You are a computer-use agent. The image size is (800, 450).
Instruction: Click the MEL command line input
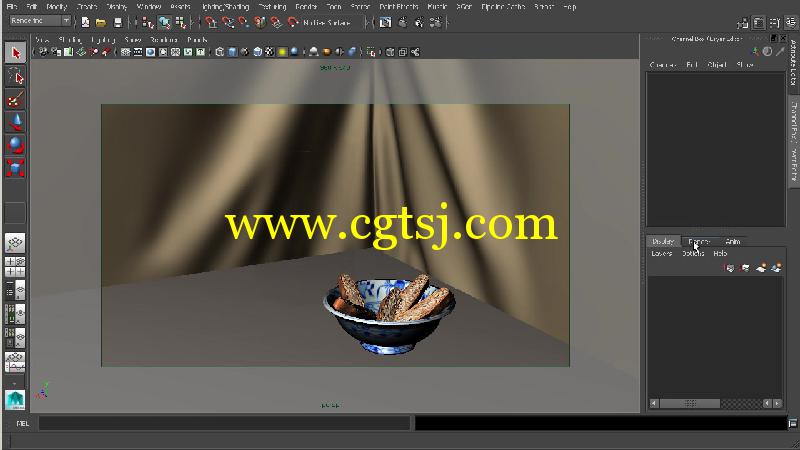point(224,423)
